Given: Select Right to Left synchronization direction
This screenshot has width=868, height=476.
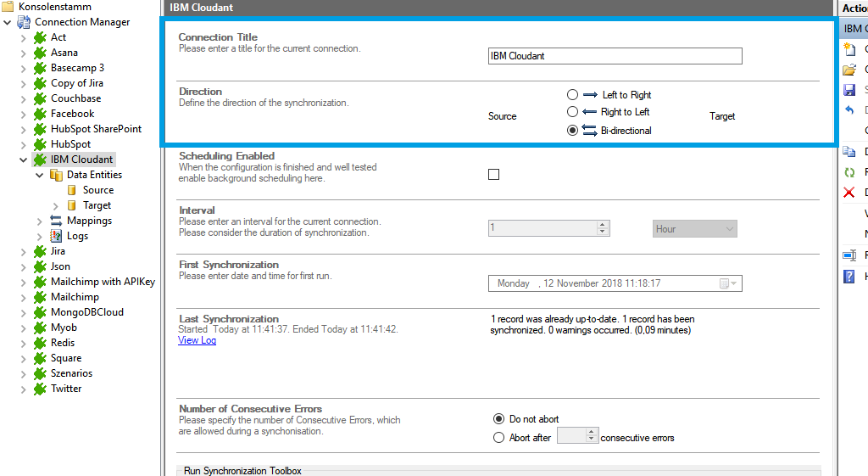Looking at the screenshot, I should pos(573,112).
